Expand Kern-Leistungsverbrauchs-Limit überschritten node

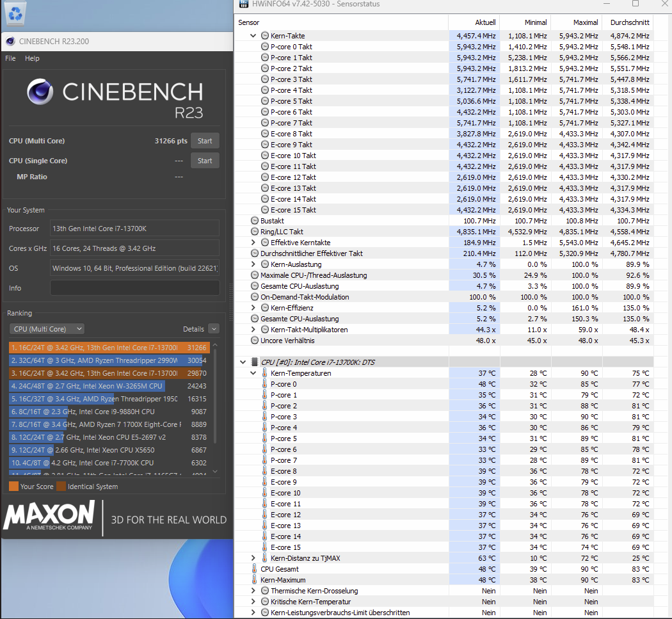[x=253, y=613]
